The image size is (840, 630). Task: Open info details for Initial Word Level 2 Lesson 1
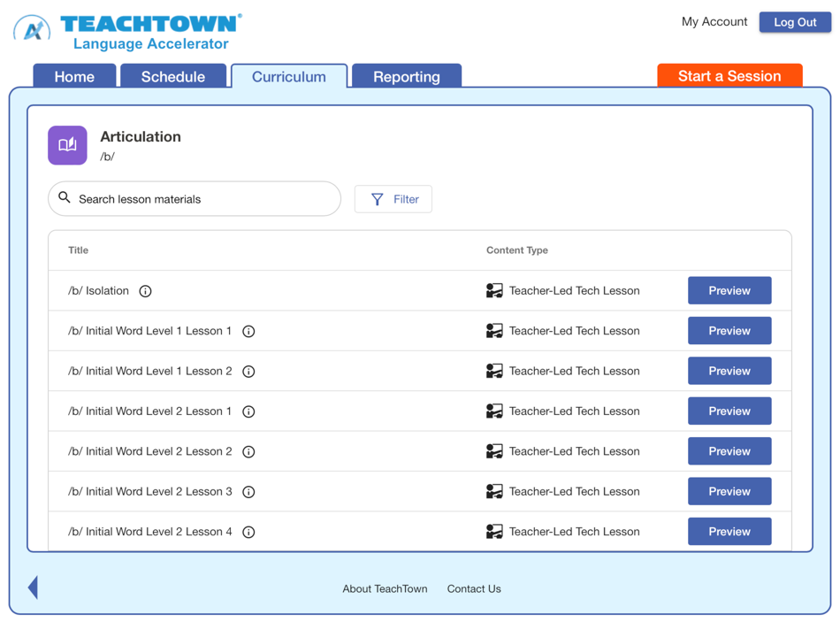tap(248, 411)
